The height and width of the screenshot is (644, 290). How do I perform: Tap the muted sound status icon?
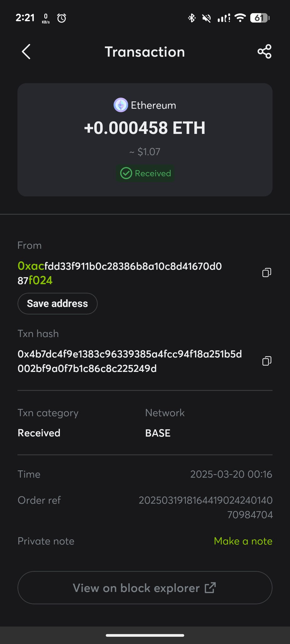coord(206,18)
